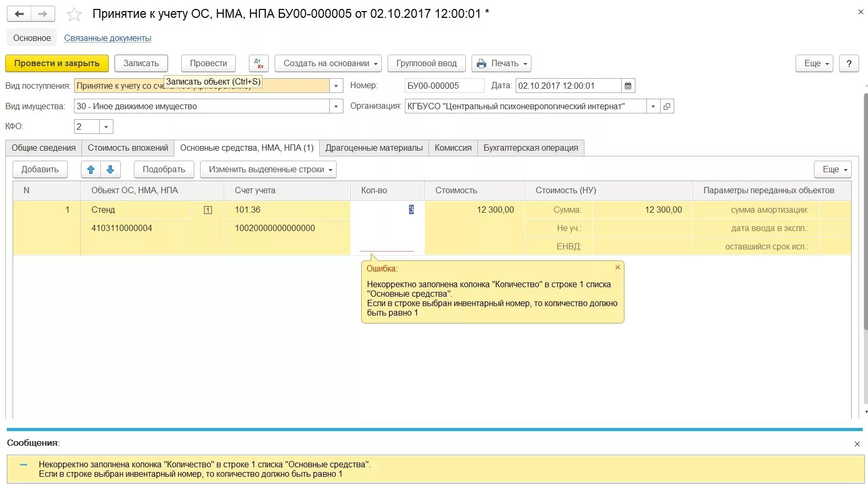
Task: Open calendar picker next to Дата field
Action: coord(628,86)
